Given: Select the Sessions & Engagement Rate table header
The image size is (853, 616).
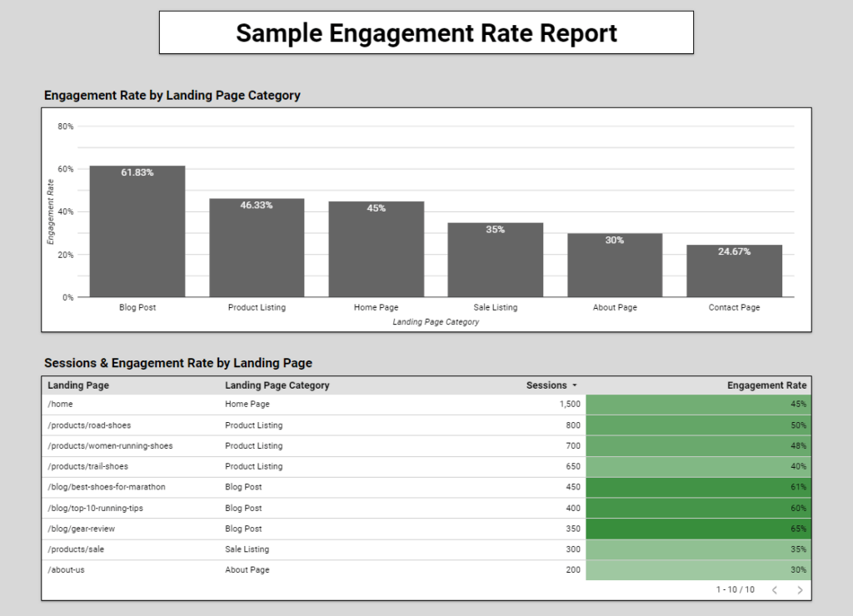Looking at the screenshot, I should (x=178, y=363).
